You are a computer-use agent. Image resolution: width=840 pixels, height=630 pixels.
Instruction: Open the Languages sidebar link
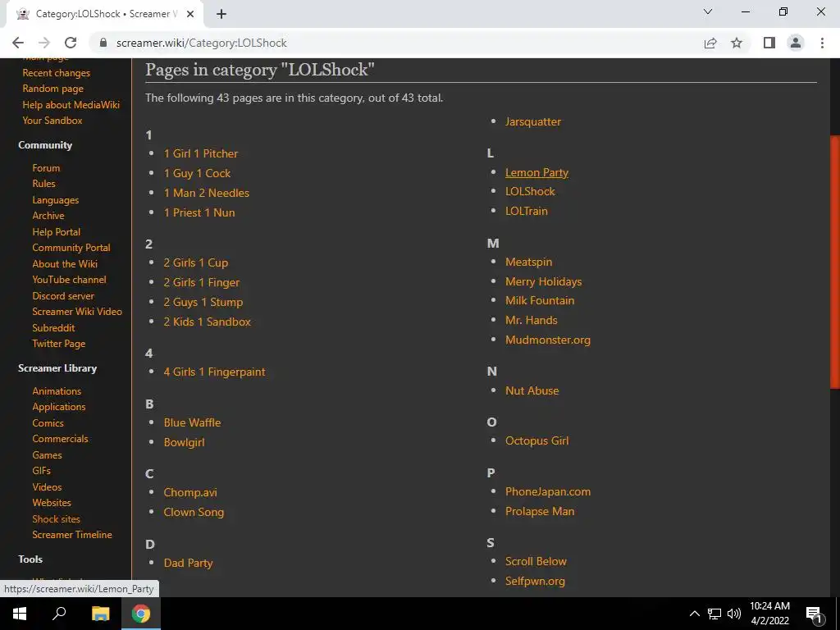56,200
